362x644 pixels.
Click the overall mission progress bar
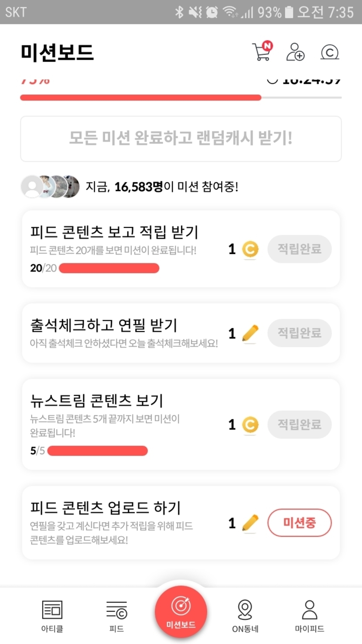181,98
